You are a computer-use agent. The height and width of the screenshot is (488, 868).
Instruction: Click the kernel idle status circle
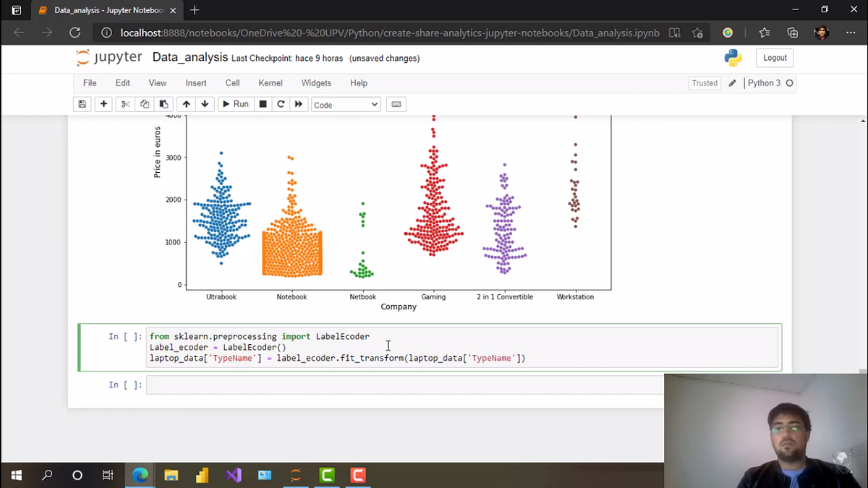(789, 83)
